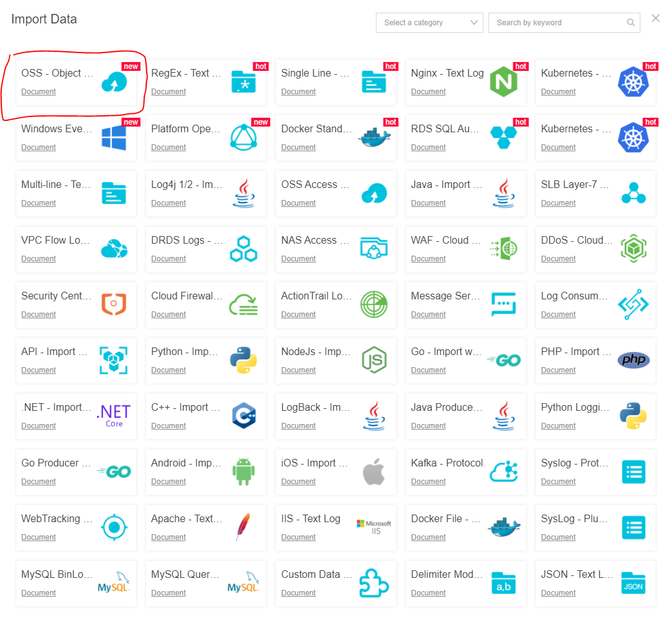Select the Python Loggi… card title
The image size is (672, 619).
575,408
